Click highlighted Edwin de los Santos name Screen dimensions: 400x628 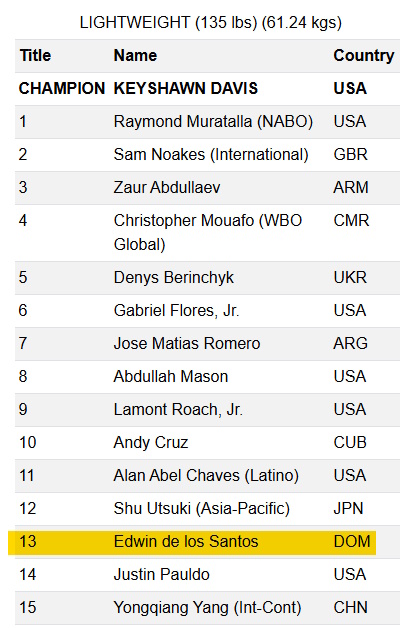186,541
